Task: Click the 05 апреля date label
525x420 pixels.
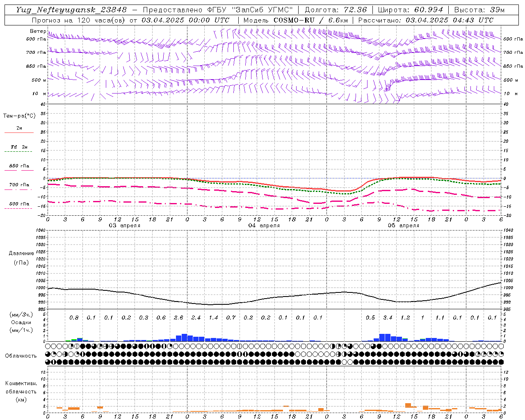Action: tap(404, 226)
